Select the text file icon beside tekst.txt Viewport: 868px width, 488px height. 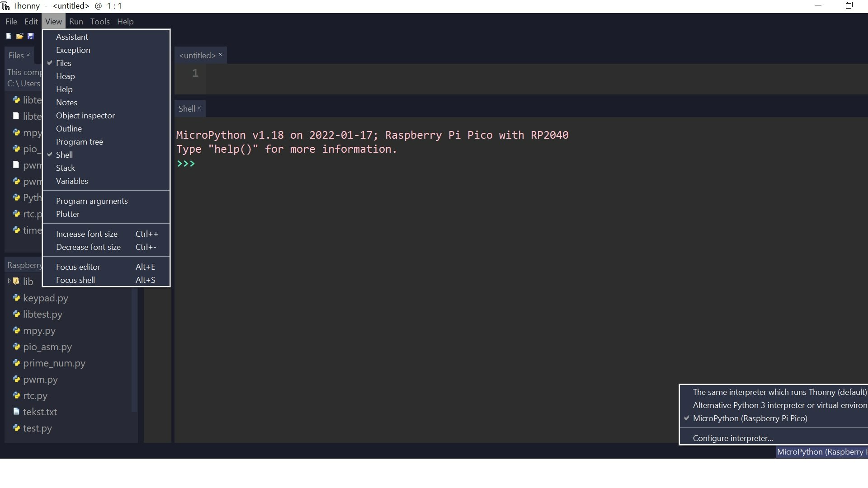16,412
